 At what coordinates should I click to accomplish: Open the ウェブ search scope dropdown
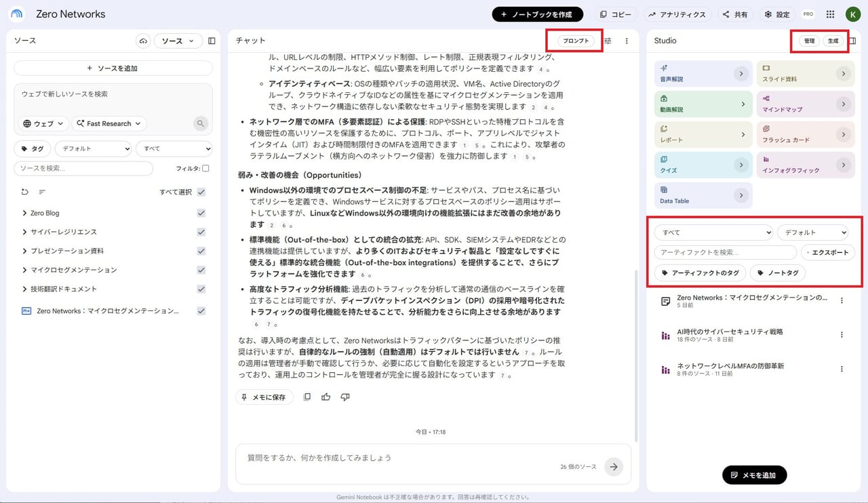coord(43,123)
